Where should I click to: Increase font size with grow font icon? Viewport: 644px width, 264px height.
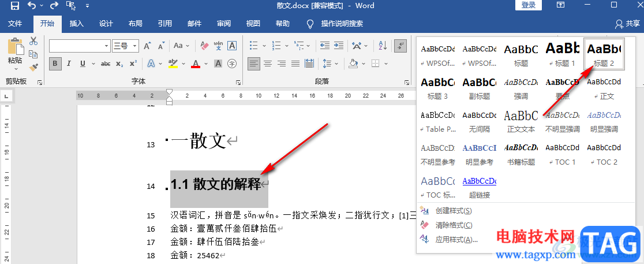tap(148, 46)
